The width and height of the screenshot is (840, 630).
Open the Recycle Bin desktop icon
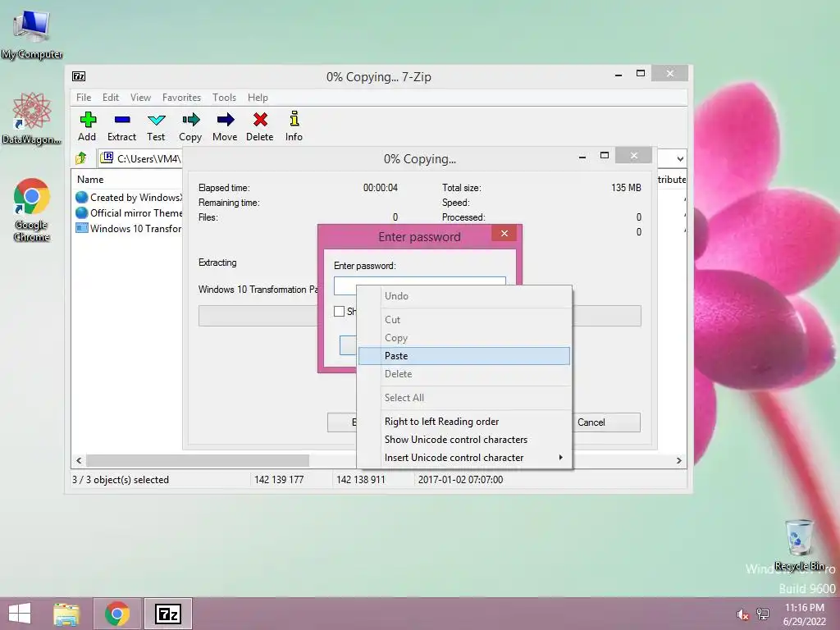(799, 545)
